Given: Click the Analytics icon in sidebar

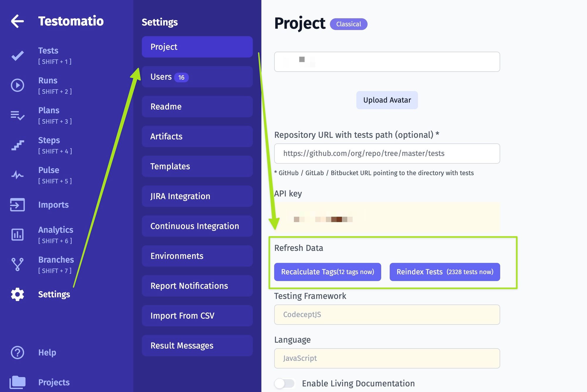Looking at the screenshot, I should pyautogui.click(x=18, y=234).
